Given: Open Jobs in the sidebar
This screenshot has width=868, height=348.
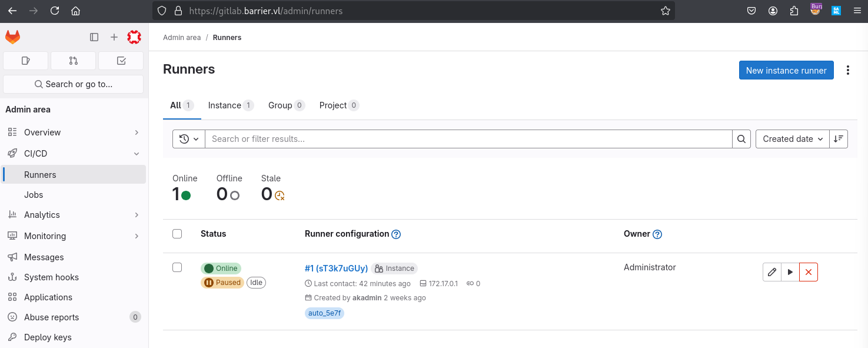Looking at the screenshot, I should (x=74, y=195).
